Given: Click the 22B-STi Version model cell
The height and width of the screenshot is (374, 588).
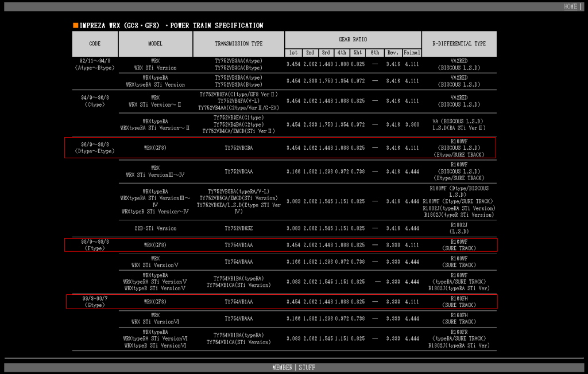Looking at the screenshot, I should pos(155,228).
